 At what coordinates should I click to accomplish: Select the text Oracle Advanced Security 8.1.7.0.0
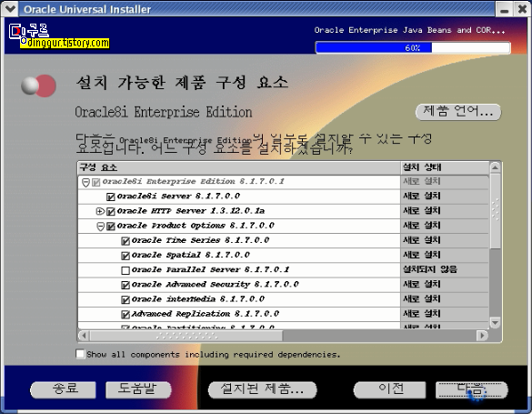[216, 285]
